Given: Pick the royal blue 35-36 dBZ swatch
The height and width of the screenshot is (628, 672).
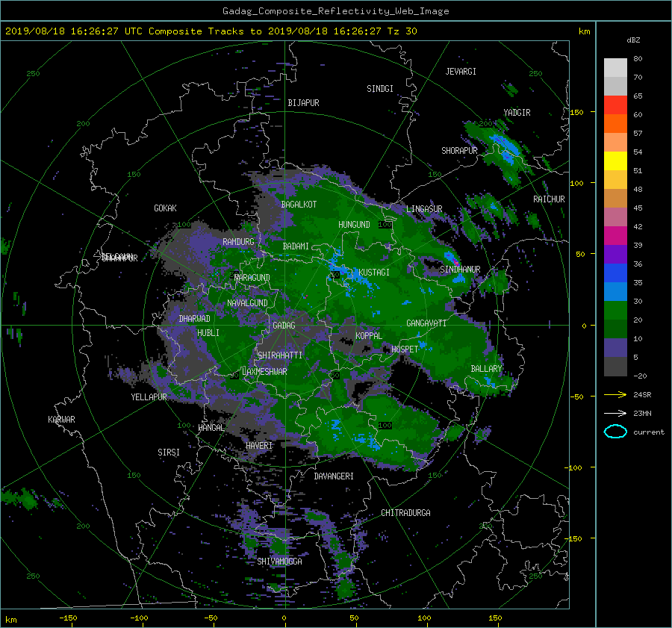Looking at the screenshot, I should 615,273.
